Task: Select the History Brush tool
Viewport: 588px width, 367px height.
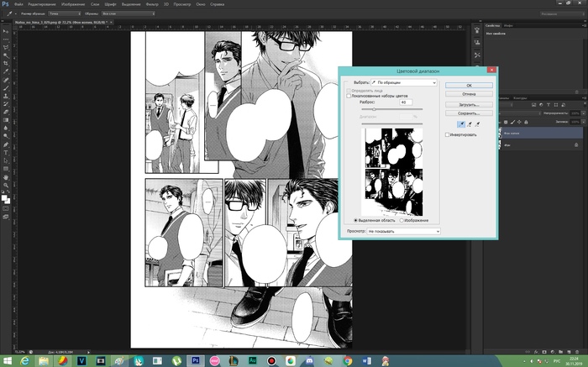Action: point(6,104)
